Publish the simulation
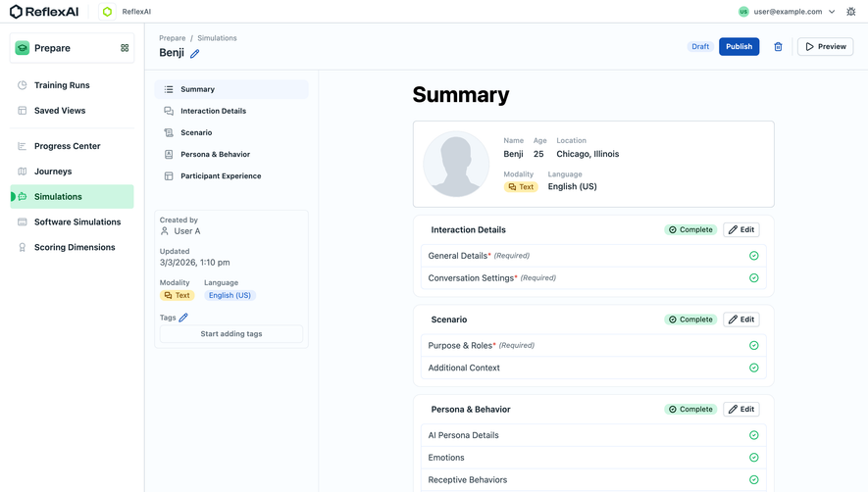The width and height of the screenshot is (868, 492). point(739,46)
